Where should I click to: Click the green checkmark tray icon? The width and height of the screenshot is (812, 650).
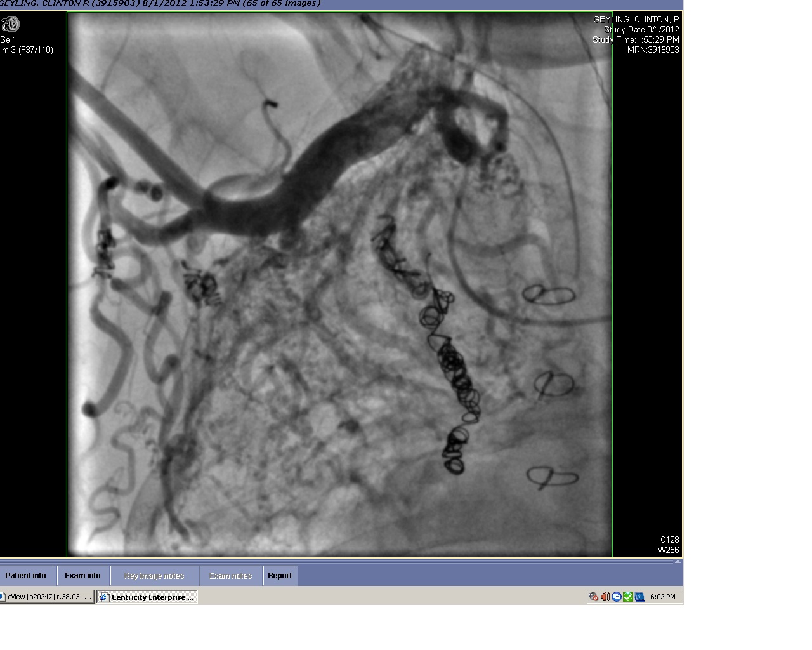point(627,597)
